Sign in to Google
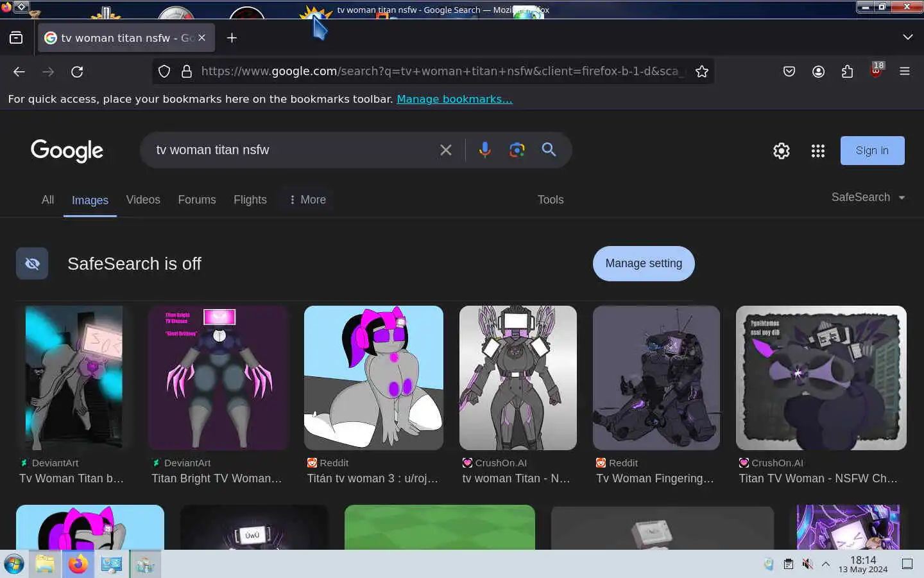This screenshot has width=924, height=578. 872,150
